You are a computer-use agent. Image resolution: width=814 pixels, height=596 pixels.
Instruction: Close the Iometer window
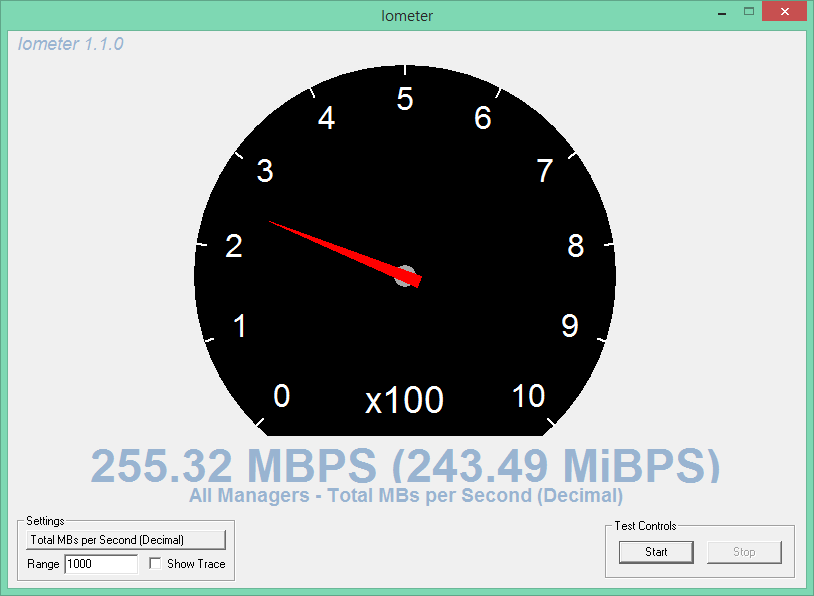pyautogui.click(x=784, y=11)
